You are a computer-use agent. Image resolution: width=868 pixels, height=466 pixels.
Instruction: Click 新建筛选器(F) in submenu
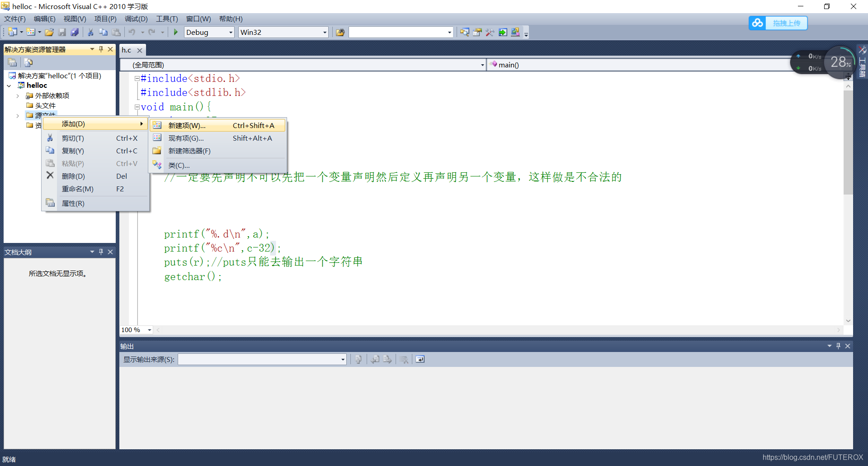pyautogui.click(x=218, y=151)
